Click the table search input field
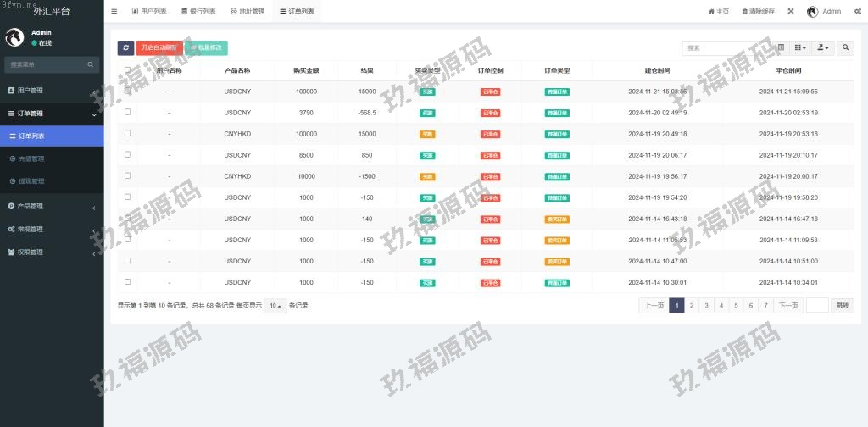Viewport: 868px width, 427px height. click(x=727, y=48)
